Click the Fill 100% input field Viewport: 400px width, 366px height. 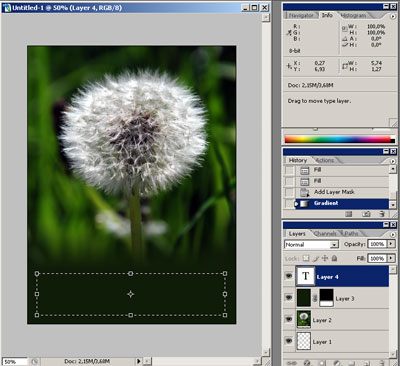pos(377,258)
